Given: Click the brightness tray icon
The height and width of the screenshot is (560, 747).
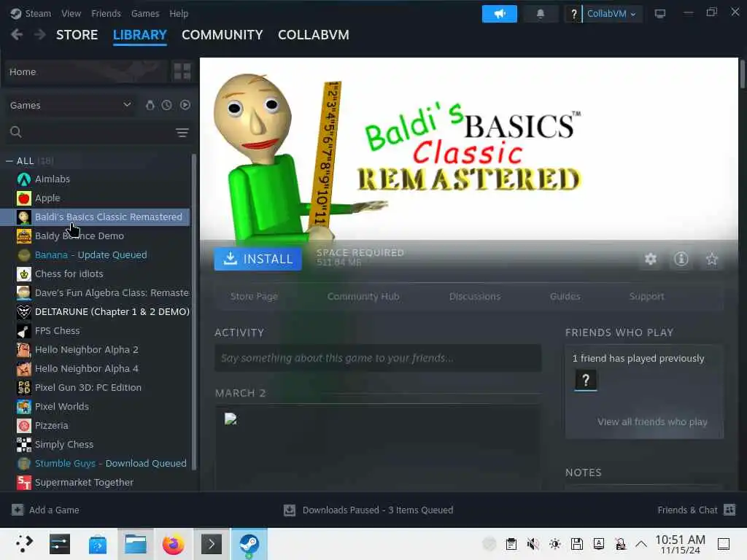Looking at the screenshot, I should 555,543.
